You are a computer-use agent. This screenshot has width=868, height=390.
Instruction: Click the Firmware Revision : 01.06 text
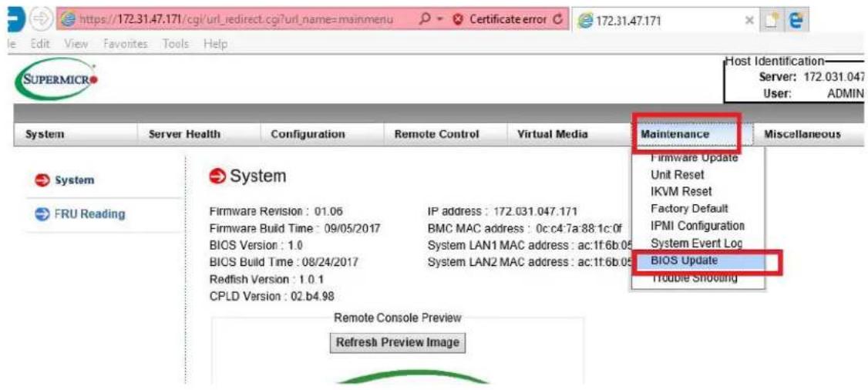[276, 212]
